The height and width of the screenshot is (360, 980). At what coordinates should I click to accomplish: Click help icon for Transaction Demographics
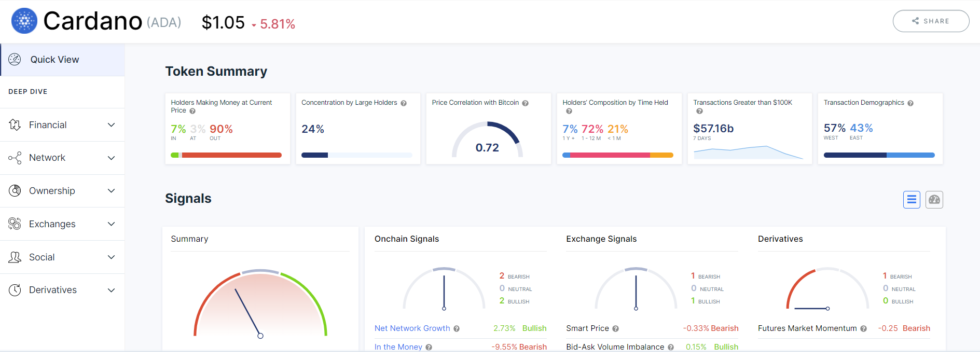coord(910,103)
